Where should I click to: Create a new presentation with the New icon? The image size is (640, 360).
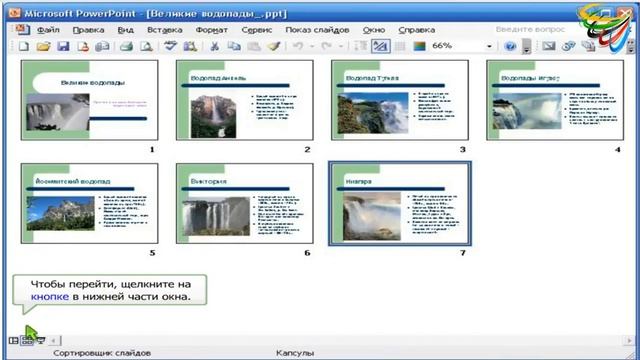click(24, 46)
